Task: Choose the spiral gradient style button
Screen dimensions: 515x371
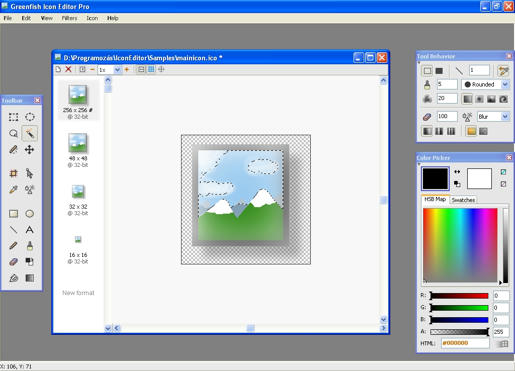Action: click(x=503, y=99)
